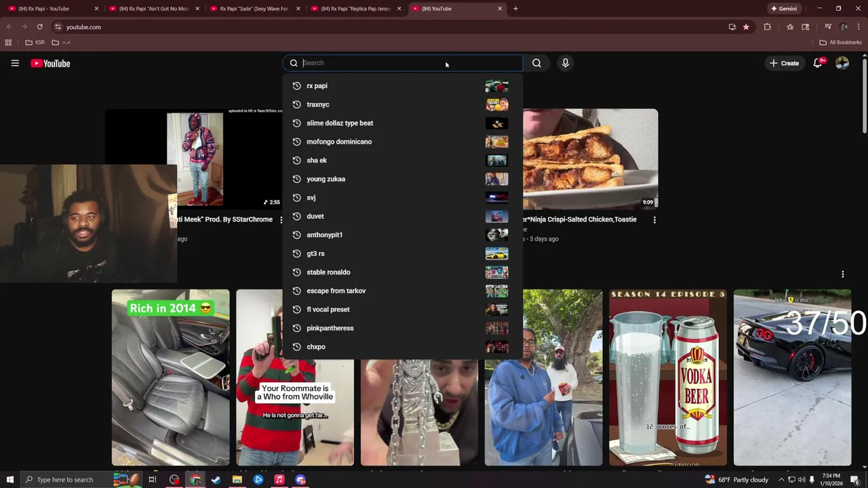Open the KSR bookmarks folder
868x488 pixels.
[35, 43]
